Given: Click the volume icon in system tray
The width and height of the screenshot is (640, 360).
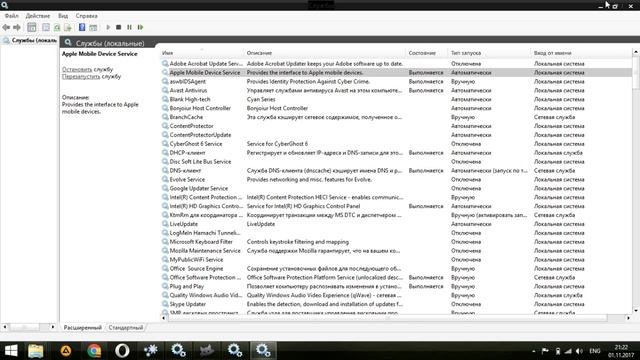Looking at the screenshot, I should tap(579, 351).
